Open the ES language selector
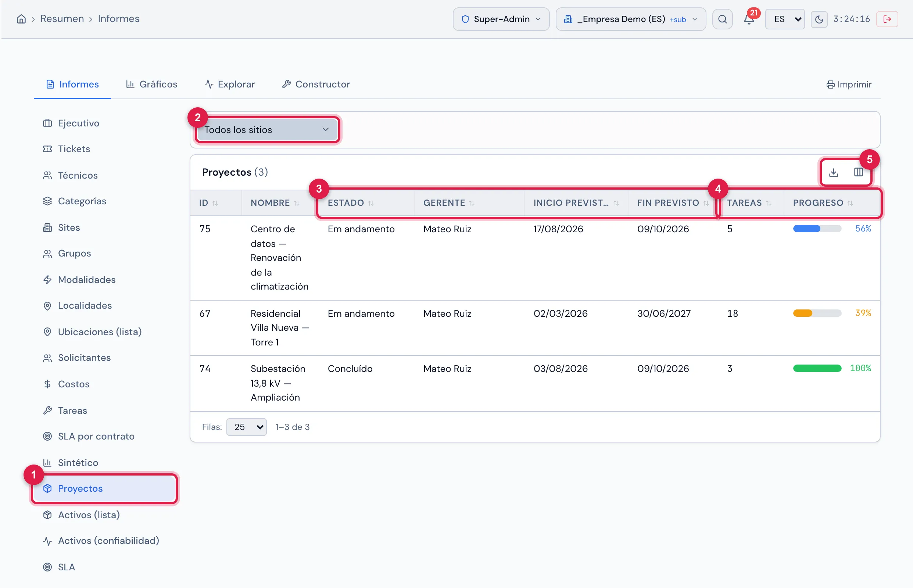This screenshot has height=588, width=913. point(785,19)
